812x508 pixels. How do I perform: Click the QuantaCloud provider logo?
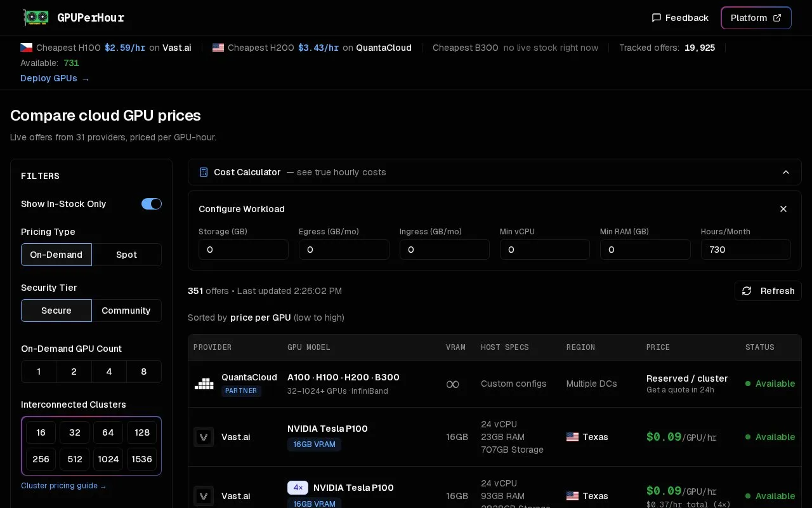tap(204, 384)
